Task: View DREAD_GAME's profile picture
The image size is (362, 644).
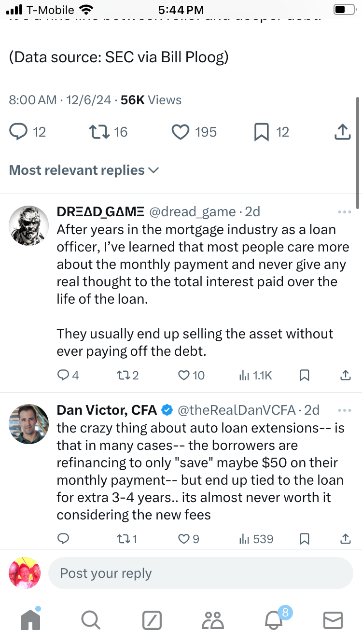Action: click(x=29, y=225)
